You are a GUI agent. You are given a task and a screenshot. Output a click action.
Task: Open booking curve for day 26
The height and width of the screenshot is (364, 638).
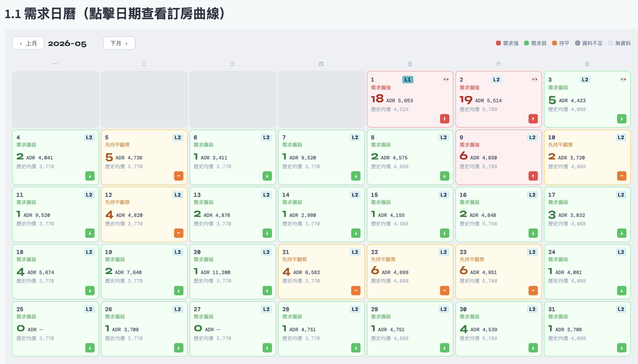[x=144, y=329]
